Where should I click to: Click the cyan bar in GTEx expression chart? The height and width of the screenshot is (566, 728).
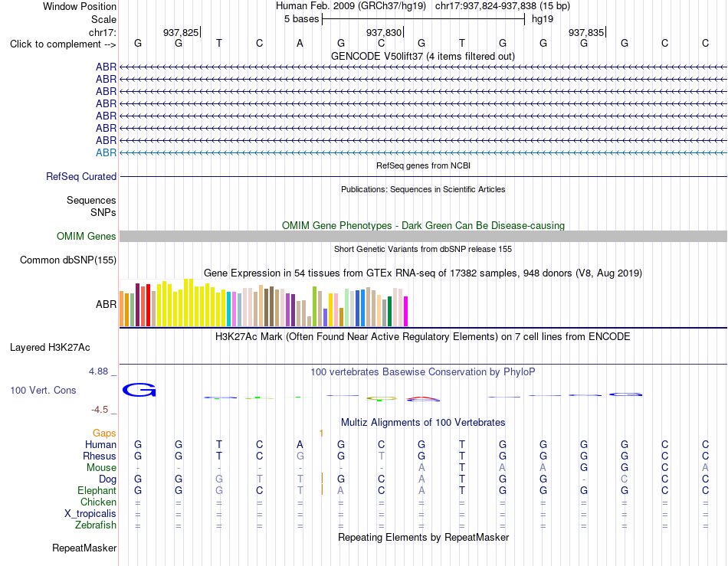[x=229, y=309]
